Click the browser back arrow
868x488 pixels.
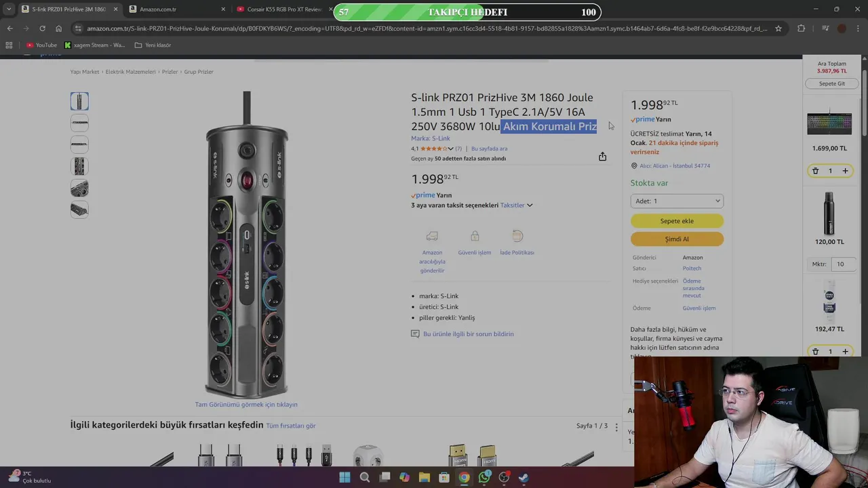point(9,28)
